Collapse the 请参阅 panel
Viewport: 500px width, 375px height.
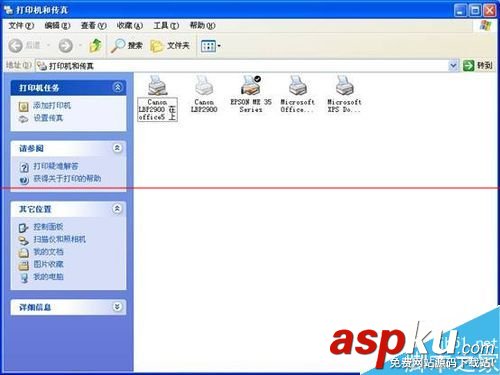pos(117,148)
